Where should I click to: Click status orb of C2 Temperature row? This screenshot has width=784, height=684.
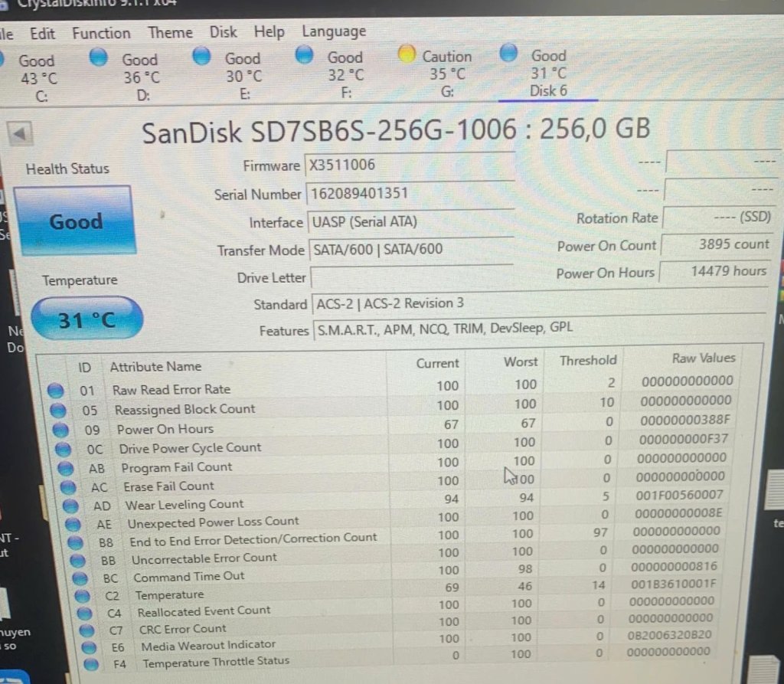point(82,596)
